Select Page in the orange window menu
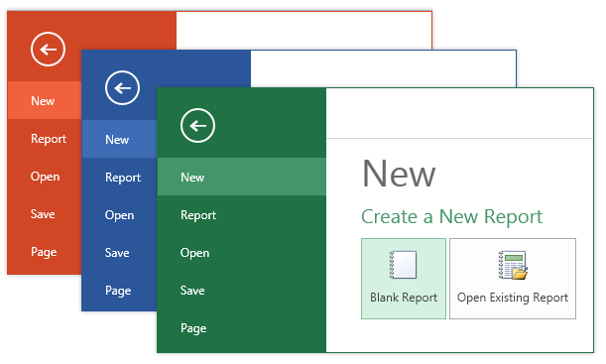Screen dimensions: 606x364 (45, 252)
